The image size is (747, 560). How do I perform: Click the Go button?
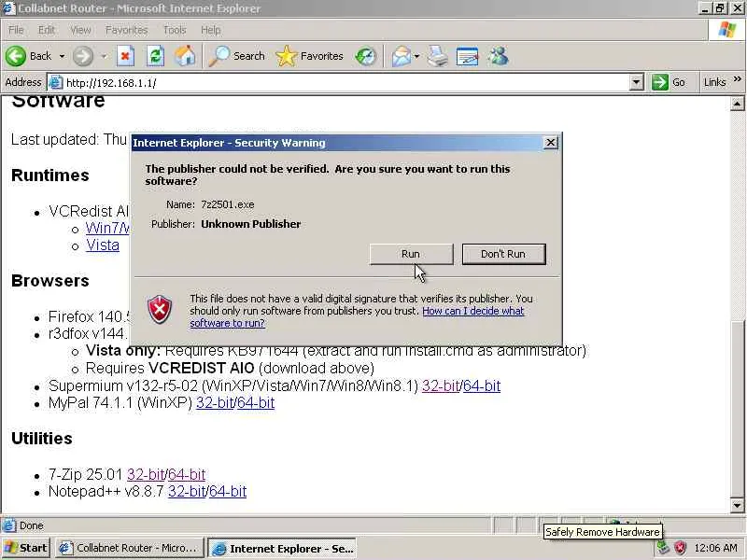click(x=669, y=82)
